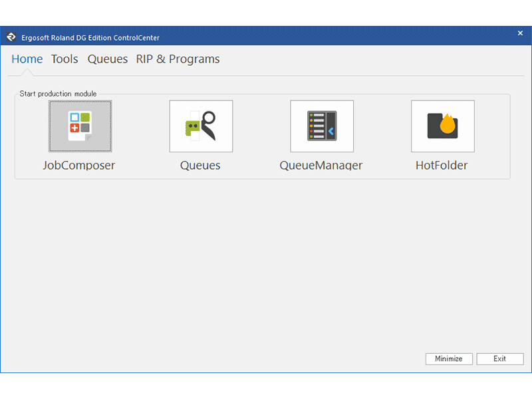
Task: Click the "Start production module" group label
Action: point(58,94)
